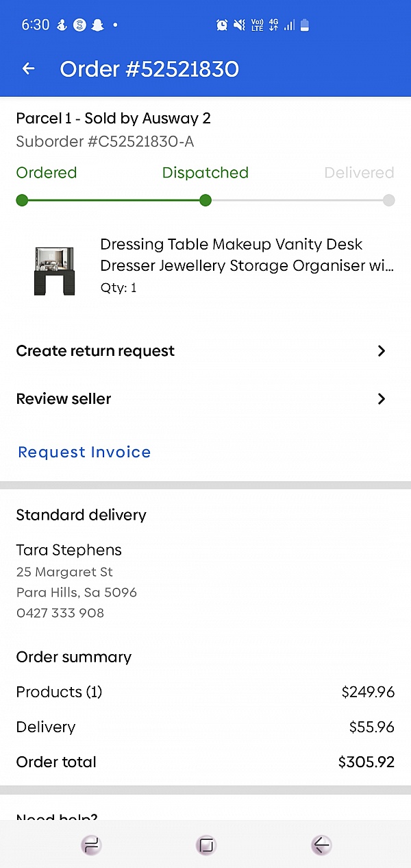The width and height of the screenshot is (411, 868).
Task: Open Create return request chevron
Action: coord(382,351)
